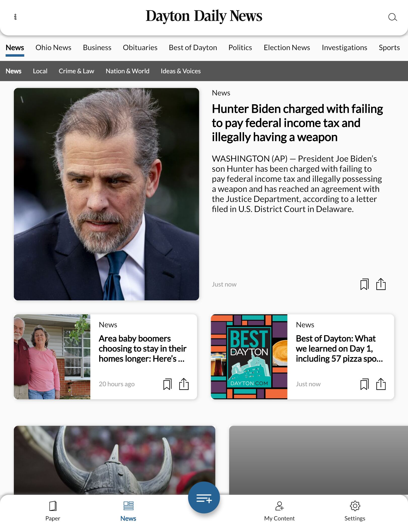The width and height of the screenshot is (408, 532).
Task: Bookmark the Best of Dayton article
Action: tap(364, 384)
